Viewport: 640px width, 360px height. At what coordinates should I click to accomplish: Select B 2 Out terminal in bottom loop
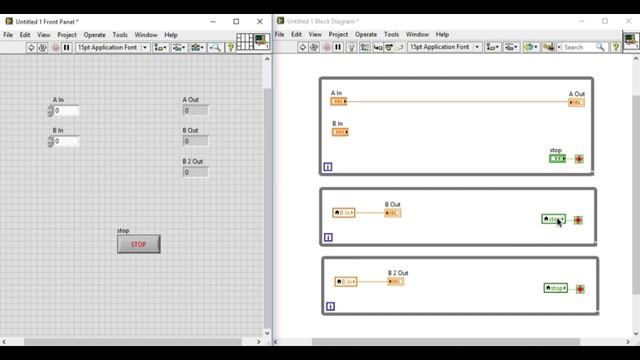coord(396,282)
